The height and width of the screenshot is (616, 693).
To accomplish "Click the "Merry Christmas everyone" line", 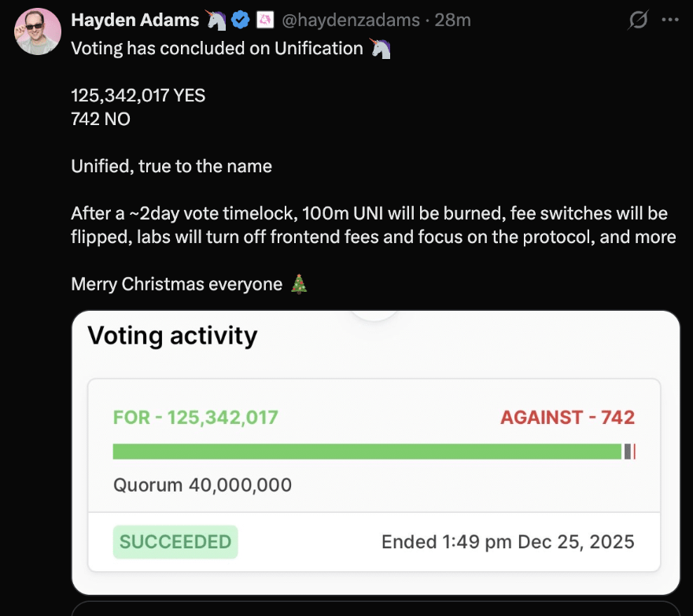I will 176,284.
